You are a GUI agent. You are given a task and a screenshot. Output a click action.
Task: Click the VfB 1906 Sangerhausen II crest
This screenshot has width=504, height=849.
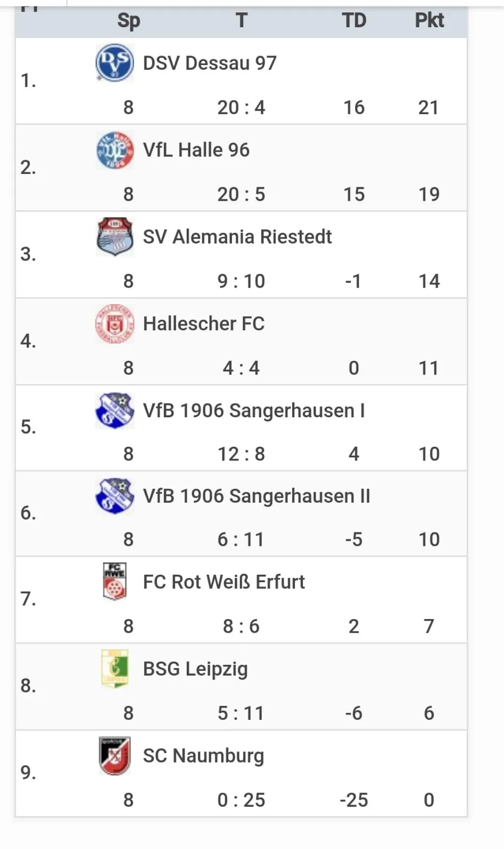click(x=114, y=496)
